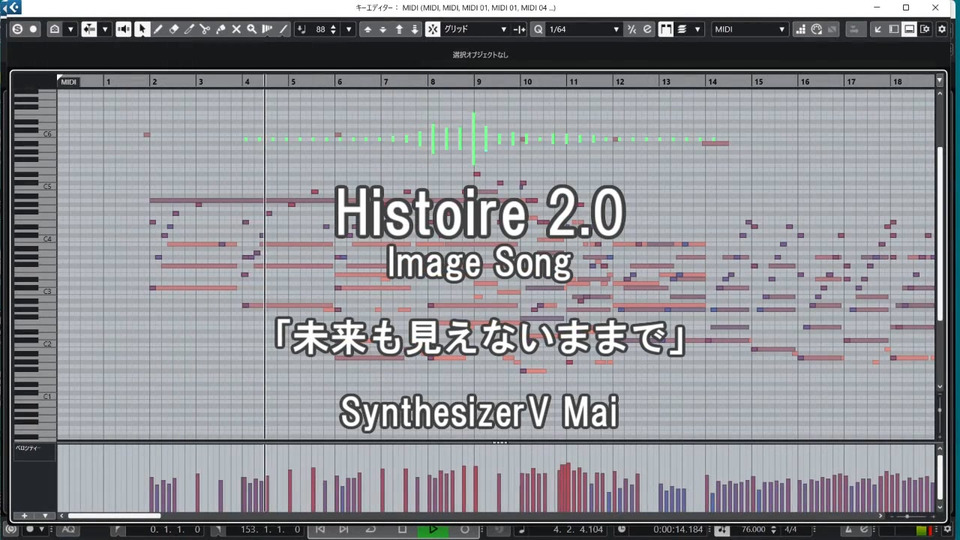
Task: Click the insert velocity note icon
Action: tap(302, 29)
